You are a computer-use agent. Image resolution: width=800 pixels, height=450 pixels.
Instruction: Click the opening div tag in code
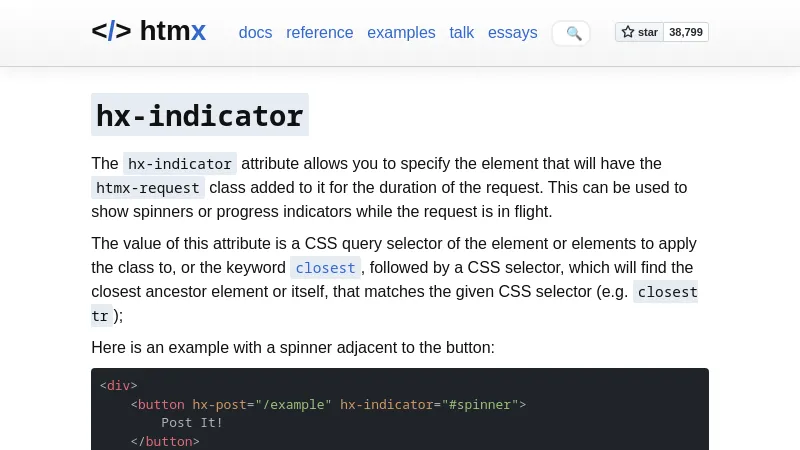coord(118,386)
